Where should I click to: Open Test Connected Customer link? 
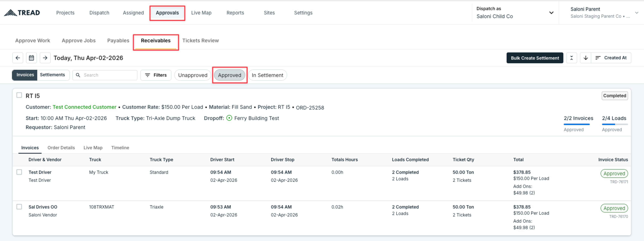pyautogui.click(x=85, y=107)
